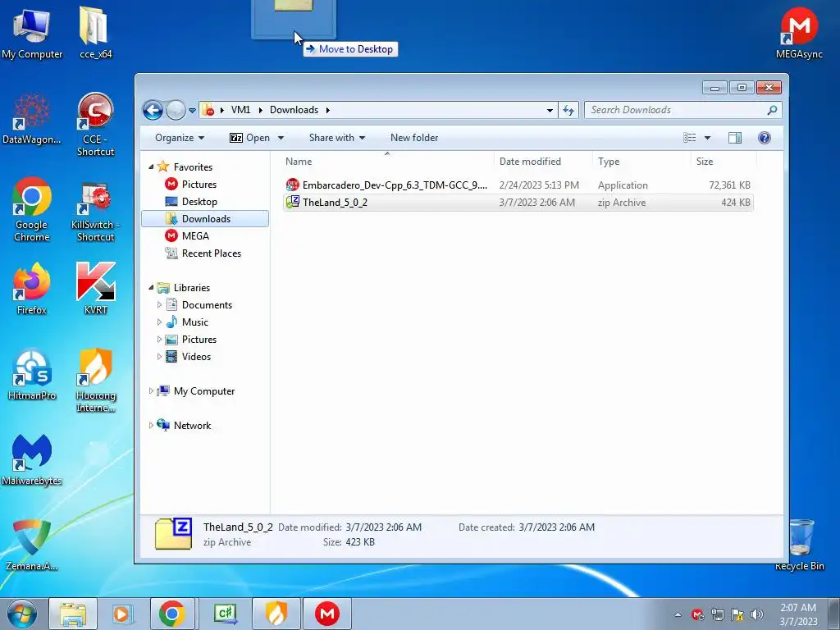
Task: Sort by the Name column header
Action: coord(299,162)
